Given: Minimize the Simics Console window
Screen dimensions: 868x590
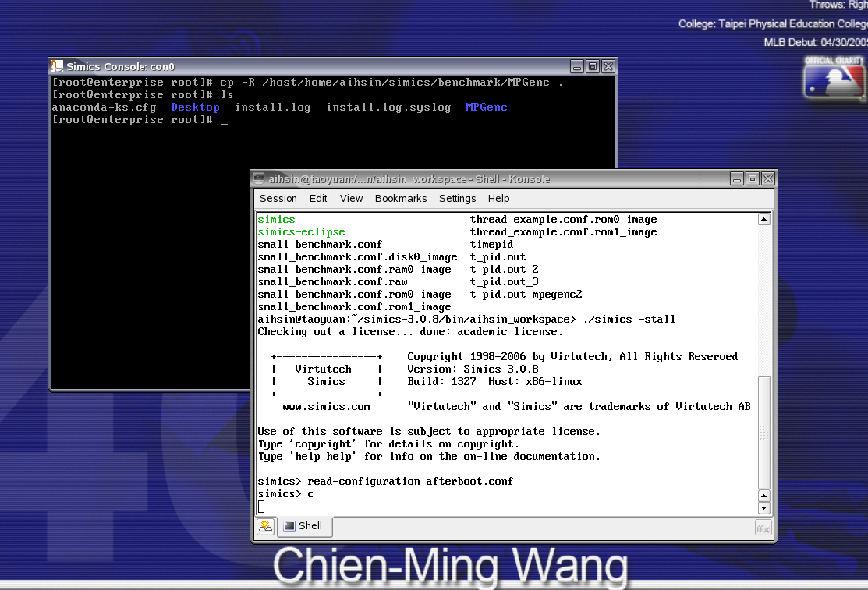Looking at the screenshot, I should [577, 66].
